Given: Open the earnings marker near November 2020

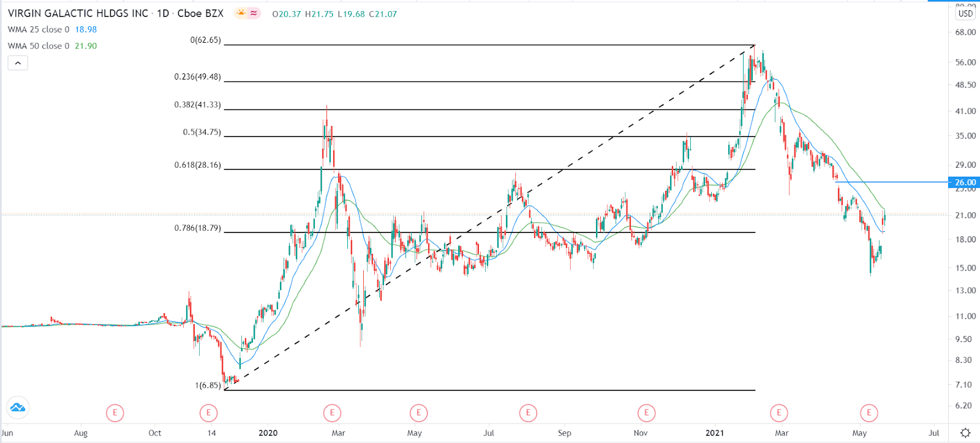Looking at the screenshot, I should coord(646,413).
